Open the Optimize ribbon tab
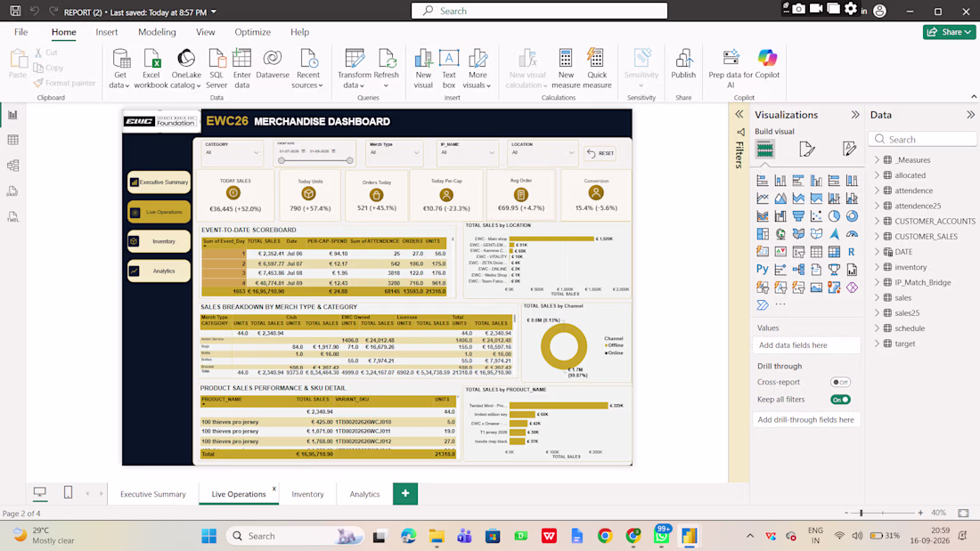The image size is (980, 551). [x=252, y=32]
